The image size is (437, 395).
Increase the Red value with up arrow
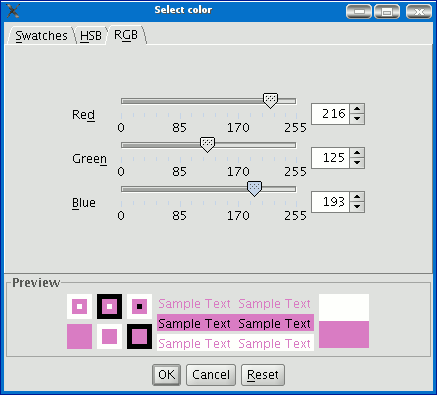pyautogui.click(x=357, y=109)
